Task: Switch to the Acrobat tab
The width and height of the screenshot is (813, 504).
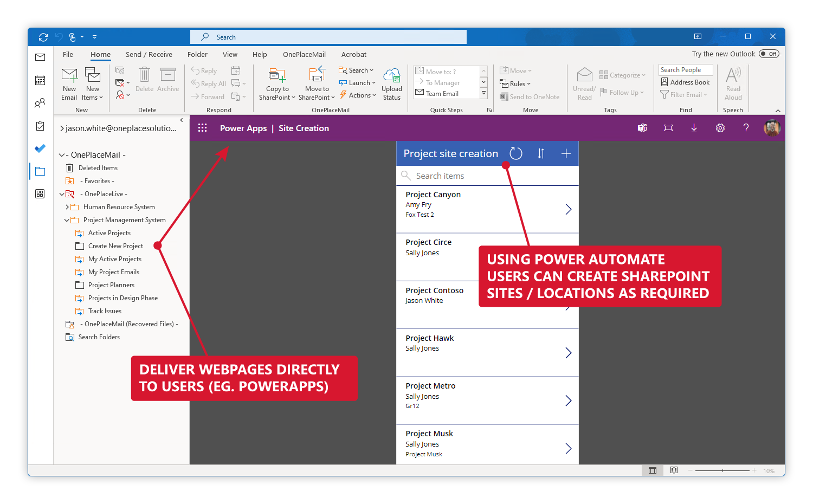Action: click(354, 54)
